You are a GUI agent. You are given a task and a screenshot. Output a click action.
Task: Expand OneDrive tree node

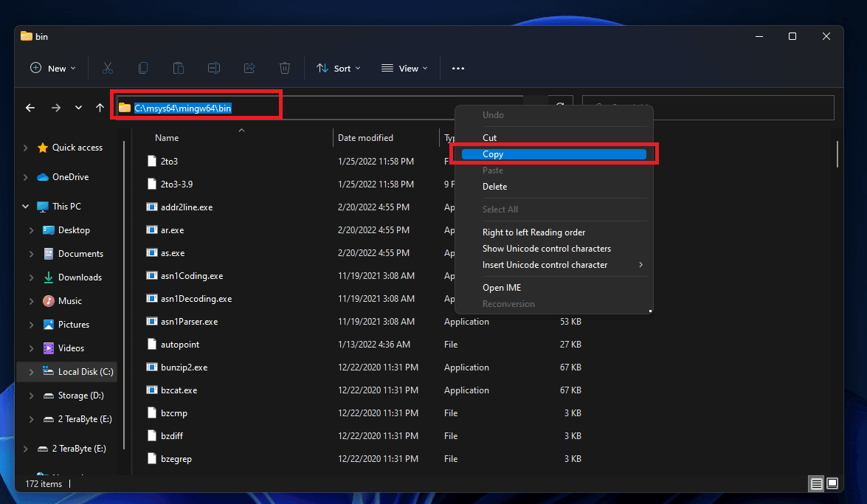(x=25, y=177)
